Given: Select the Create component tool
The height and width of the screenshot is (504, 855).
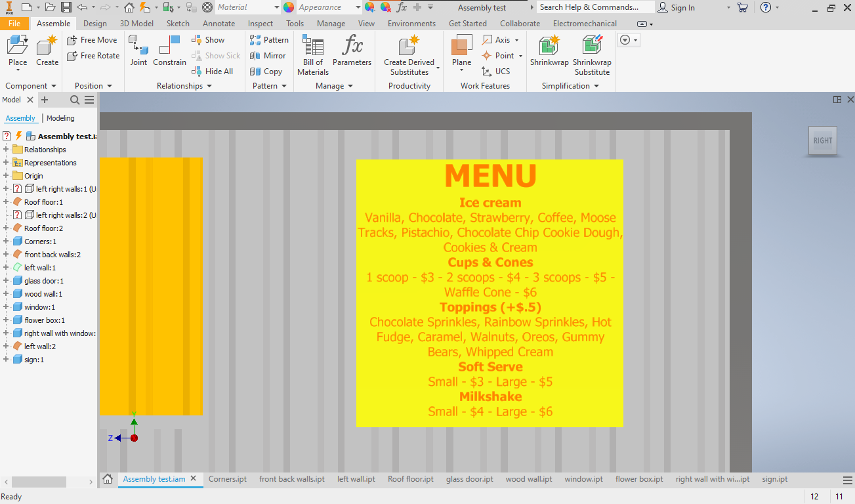Looking at the screenshot, I should (47, 51).
